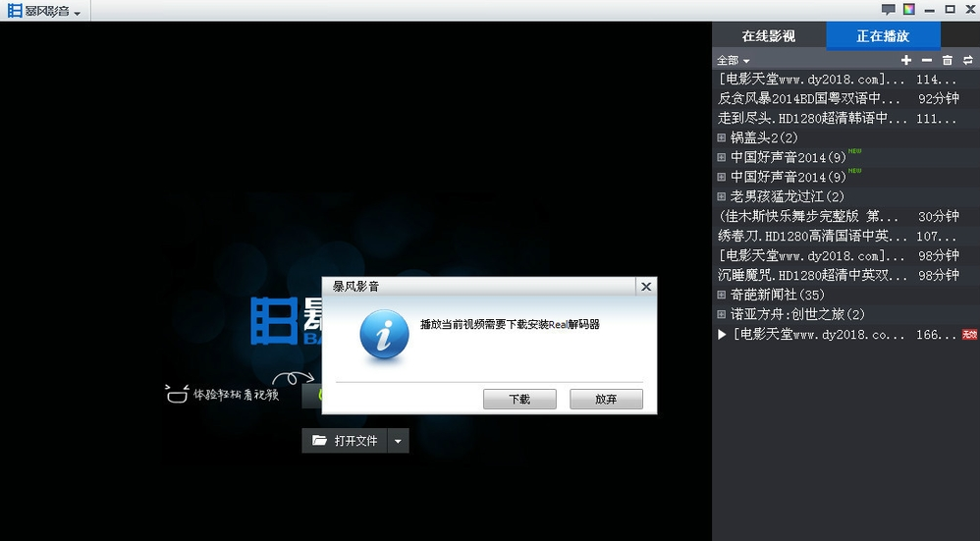Click the play arrow icon of current item

click(x=722, y=334)
